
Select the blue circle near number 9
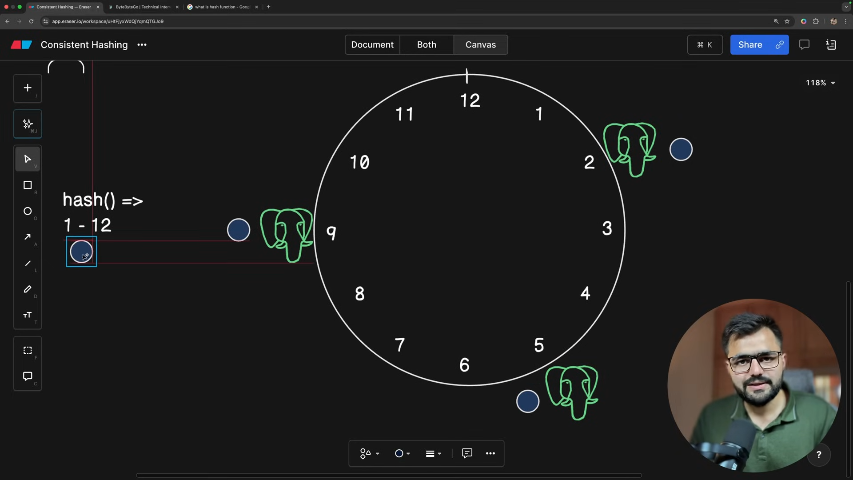(238, 230)
